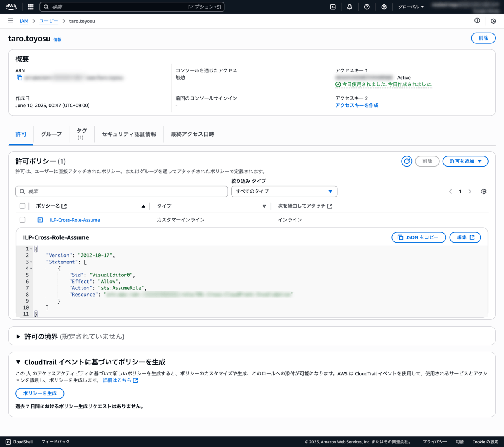Fold line 1 in JSON viewer
This screenshot has width=504, height=447.
(x=31, y=249)
